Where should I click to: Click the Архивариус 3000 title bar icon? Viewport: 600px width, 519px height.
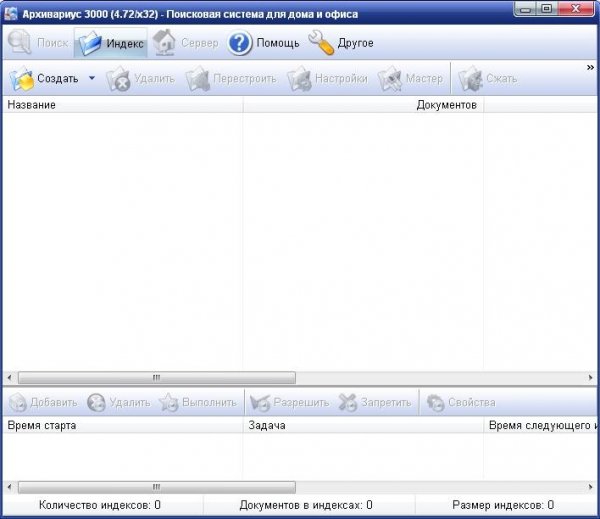click(x=11, y=13)
